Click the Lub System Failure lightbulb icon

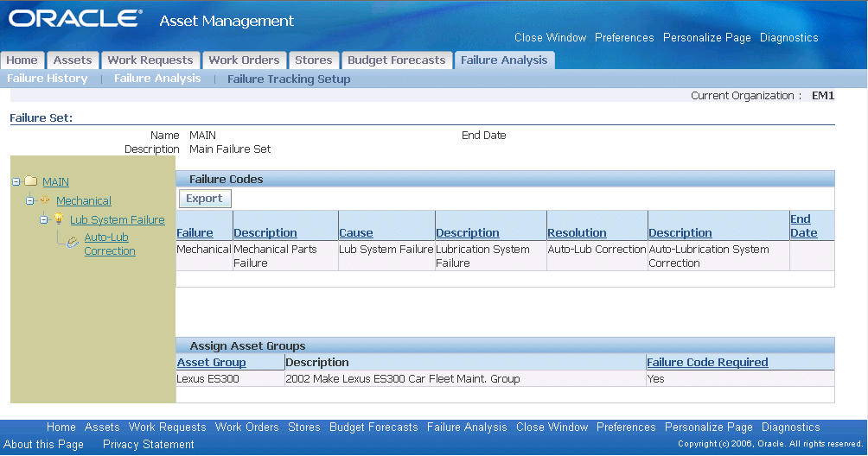tap(58, 218)
